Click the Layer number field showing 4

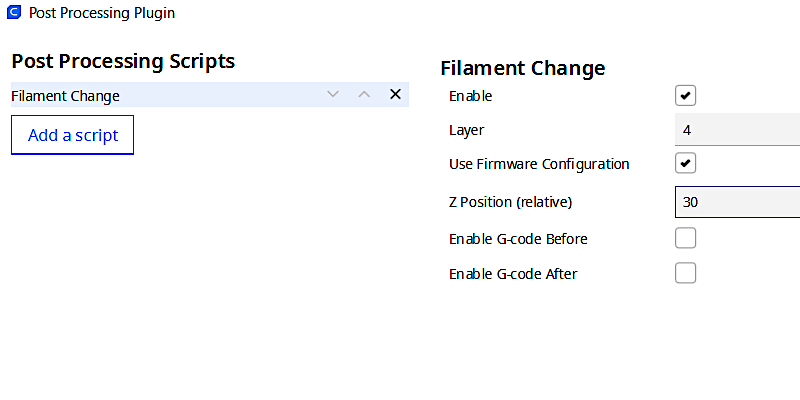tap(737, 130)
